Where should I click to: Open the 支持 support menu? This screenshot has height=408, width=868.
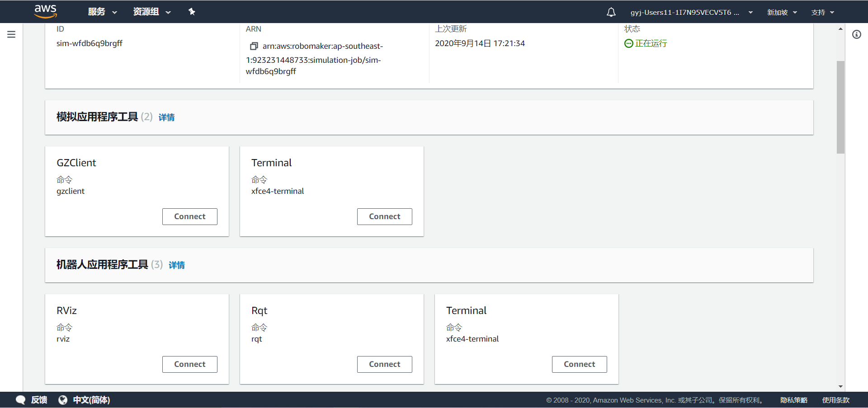coord(823,12)
